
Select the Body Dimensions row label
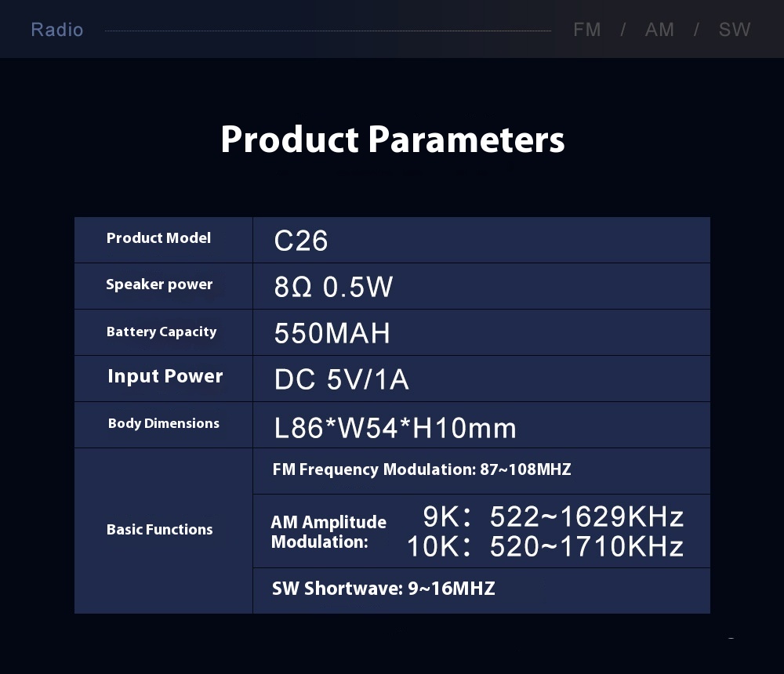(x=163, y=423)
